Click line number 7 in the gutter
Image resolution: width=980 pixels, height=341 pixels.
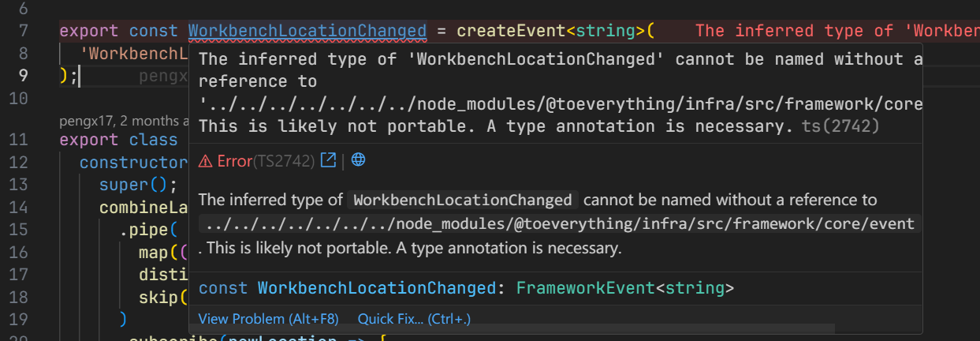(23, 32)
